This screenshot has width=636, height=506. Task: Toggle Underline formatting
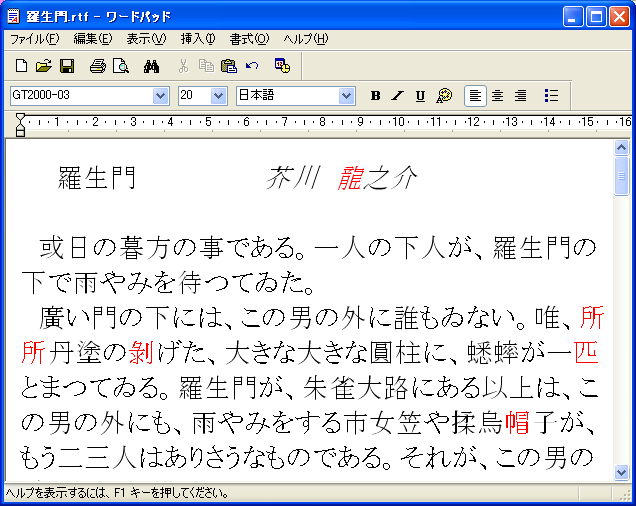coord(420,96)
